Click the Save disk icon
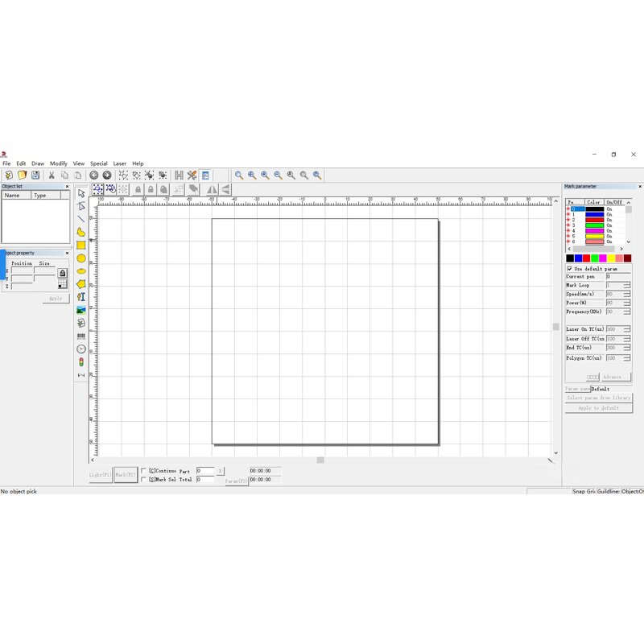The height and width of the screenshot is (644, 644). coord(35,175)
